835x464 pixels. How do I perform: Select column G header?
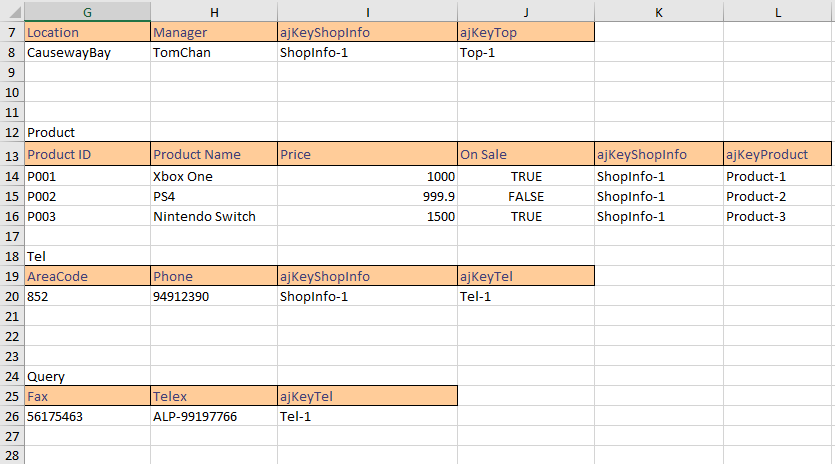click(87, 11)
